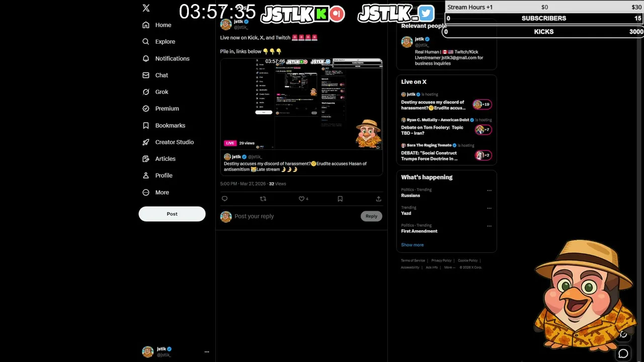The image size is (644, 362).
Task: Open Accessibility footer link
Action: pyautogui.click(x=410, y=267)
